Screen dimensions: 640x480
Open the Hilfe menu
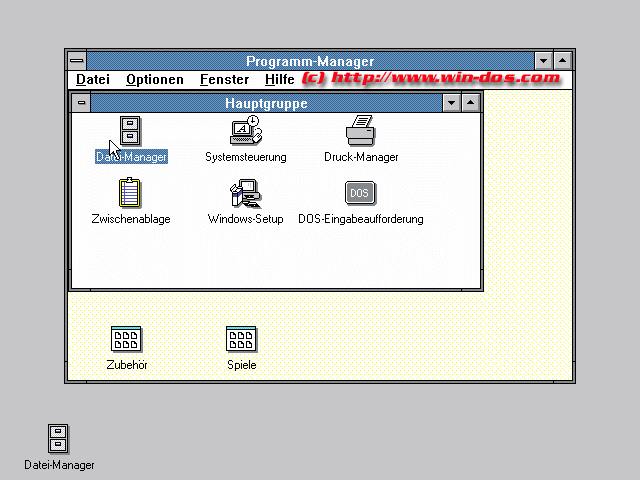tap(280, 79)
